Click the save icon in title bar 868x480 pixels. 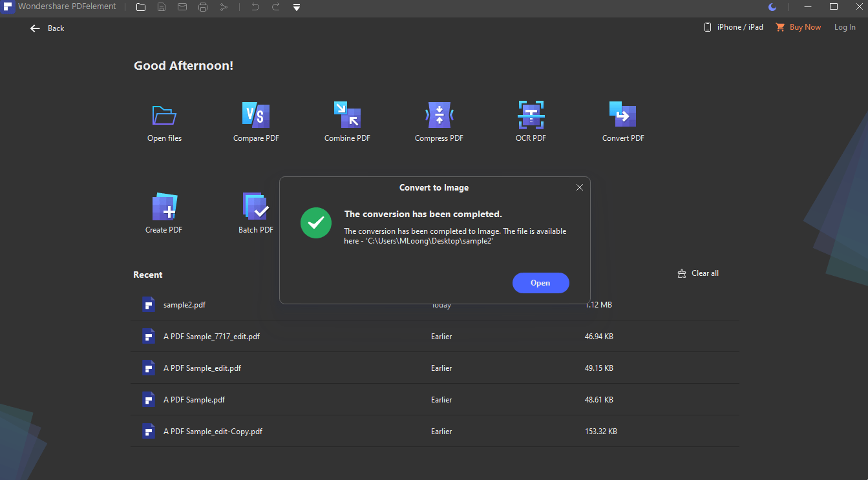(x=162, y=7)
